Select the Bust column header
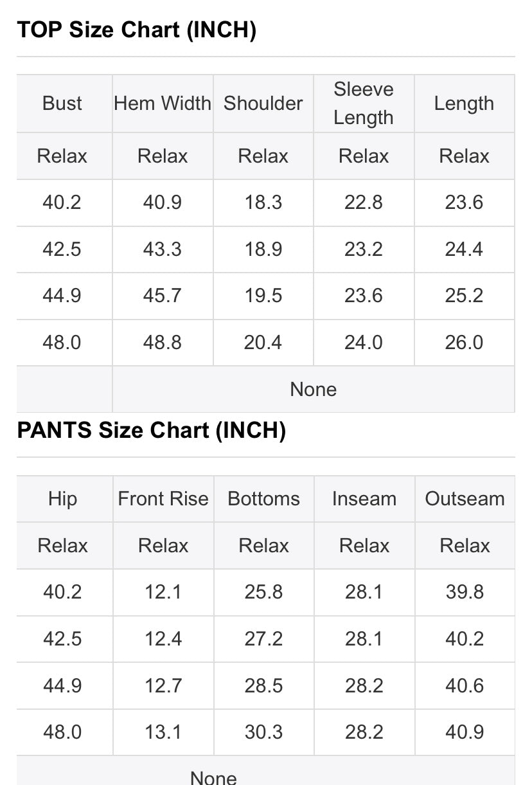 click(x=62, y=104)
